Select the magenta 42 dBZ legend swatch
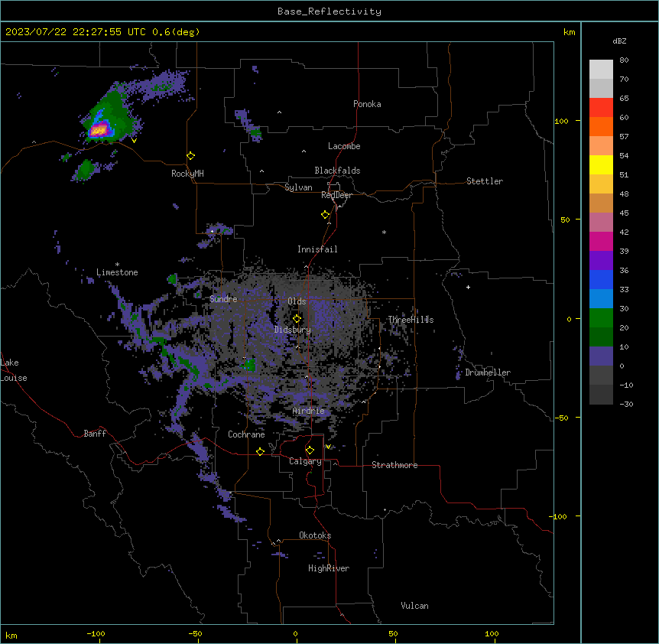This screenshot has width=659, height=644. 601,241
